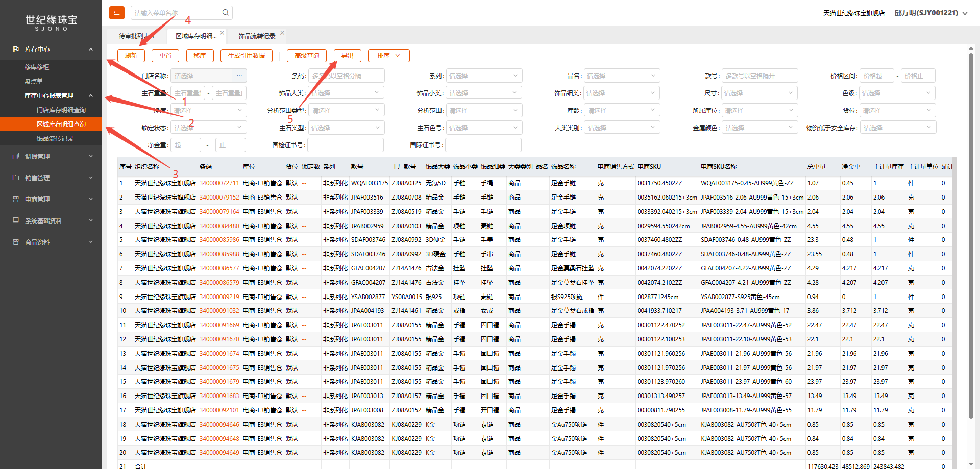980x469 pixels.
Task: Open store picker via the 门店名称 ellipsis button
Action: tap(239, 76)
